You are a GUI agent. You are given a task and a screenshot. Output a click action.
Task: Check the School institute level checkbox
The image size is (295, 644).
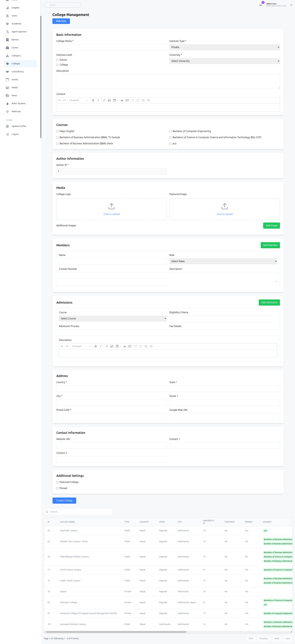57,60
